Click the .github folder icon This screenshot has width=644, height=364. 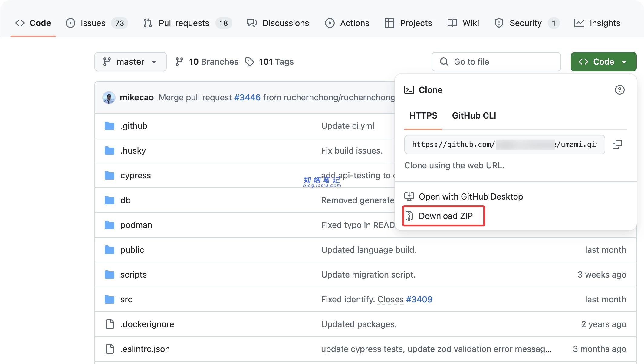coord(110,126)
